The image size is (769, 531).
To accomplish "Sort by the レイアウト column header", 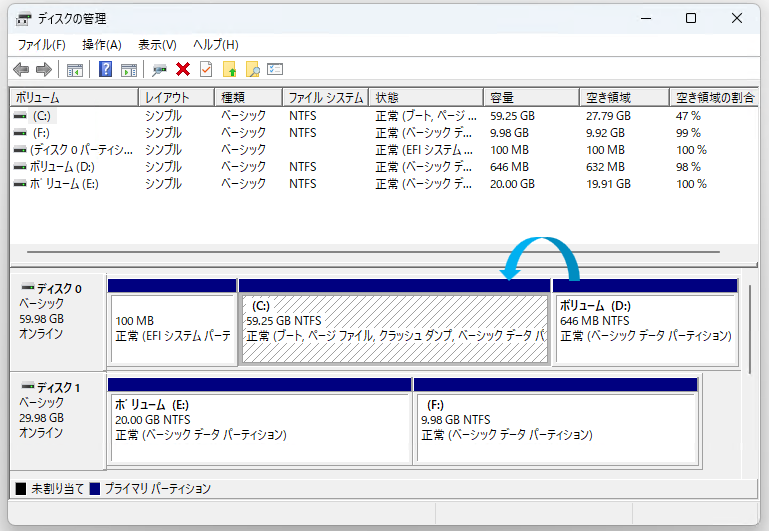I will point(177,98).
